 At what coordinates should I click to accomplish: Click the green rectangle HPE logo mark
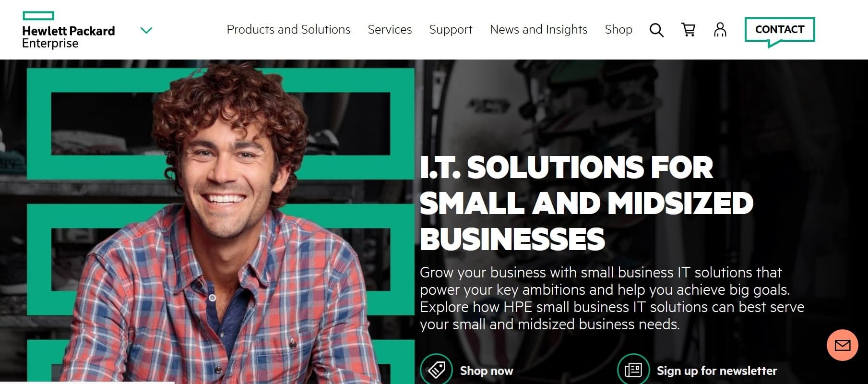coord(38,16)
